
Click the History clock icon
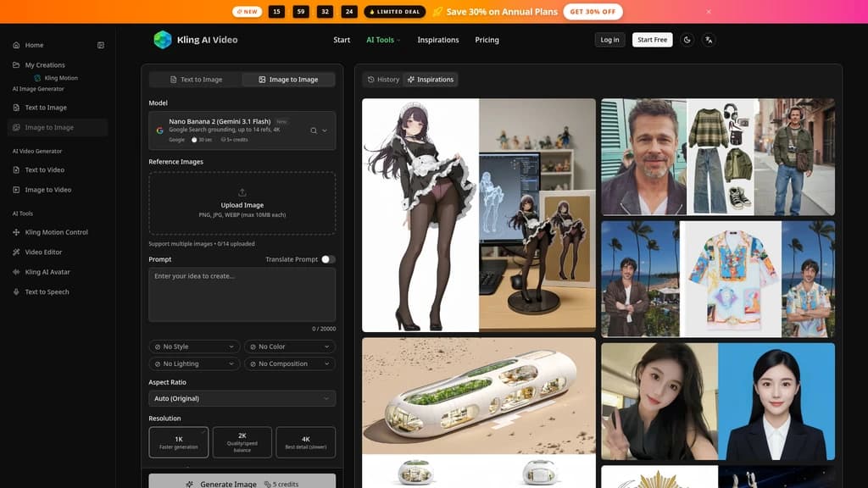click(x=371, y=80)
